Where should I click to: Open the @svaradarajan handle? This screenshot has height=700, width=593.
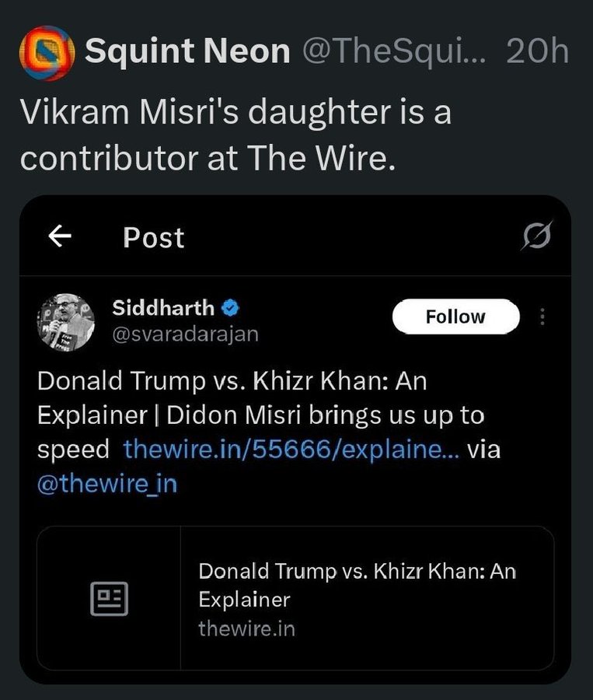(x=186, y=334)
